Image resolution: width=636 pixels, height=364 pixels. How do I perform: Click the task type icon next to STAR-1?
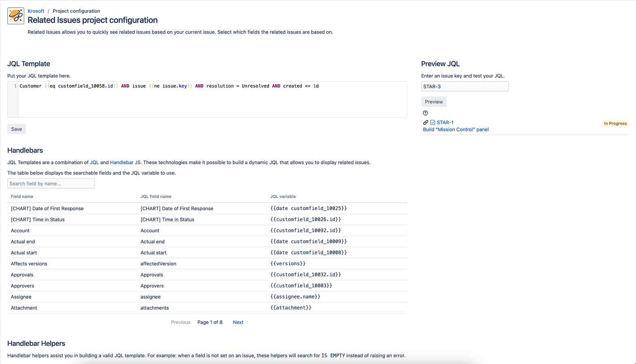coord(432,123)
